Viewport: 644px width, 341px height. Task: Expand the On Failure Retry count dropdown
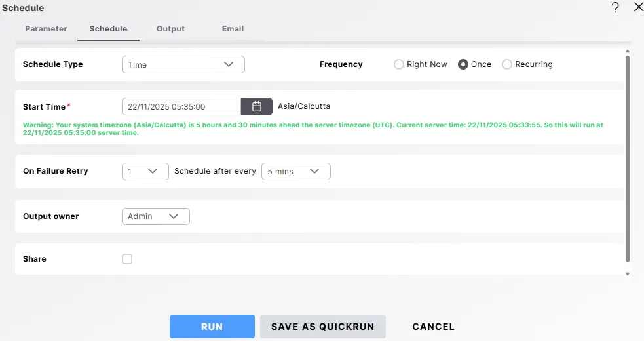pyautogui.click(x=145, y=172)
